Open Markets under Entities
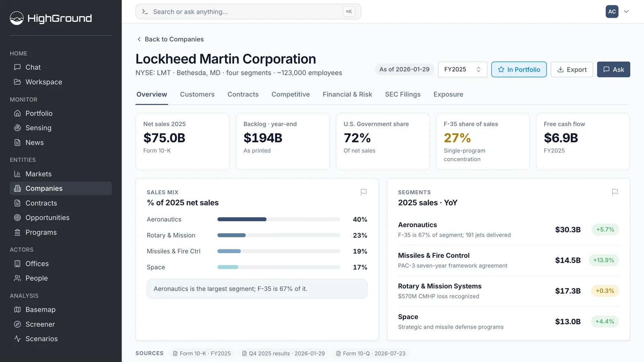 61,174
